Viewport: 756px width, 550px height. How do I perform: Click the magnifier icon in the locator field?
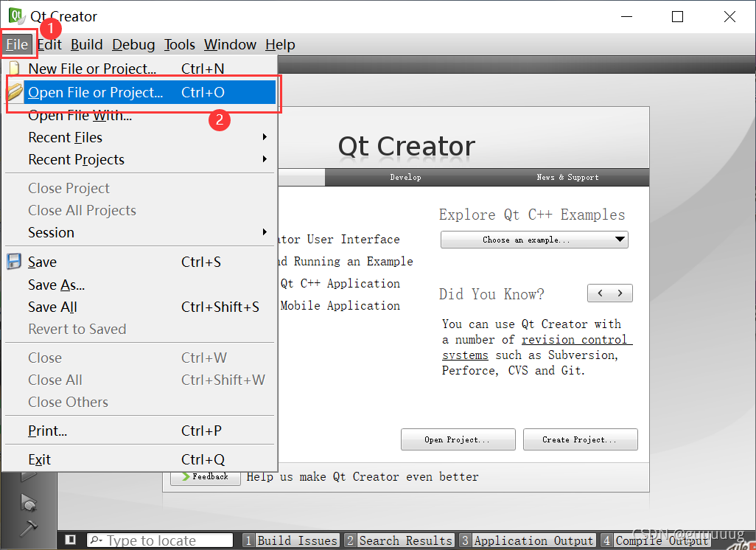(x=96, y=540)
